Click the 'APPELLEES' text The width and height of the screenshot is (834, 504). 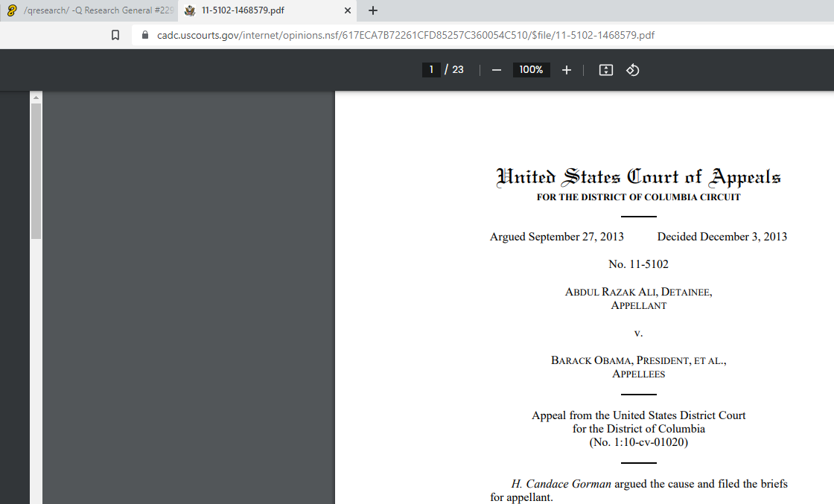[638, 374]
